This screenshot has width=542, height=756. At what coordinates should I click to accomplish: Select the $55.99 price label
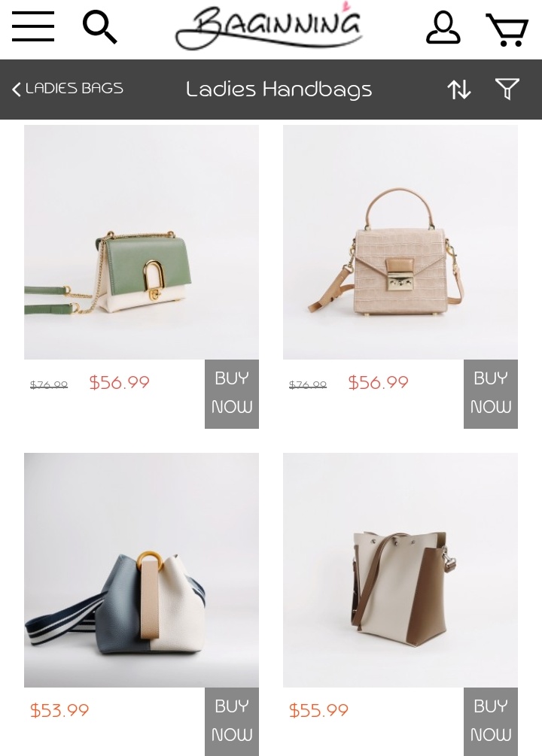tap(318, 710)
